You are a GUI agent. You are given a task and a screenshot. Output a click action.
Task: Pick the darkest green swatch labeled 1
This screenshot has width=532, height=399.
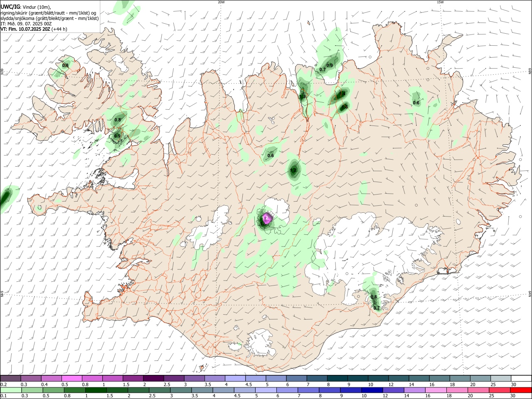tap(95, 390)
